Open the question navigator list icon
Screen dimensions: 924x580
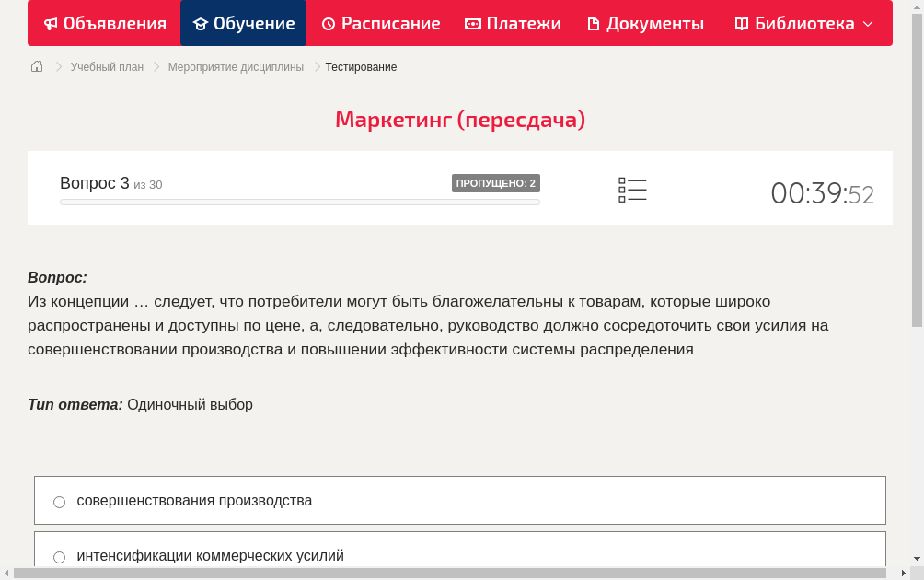(x=632, y=189)
